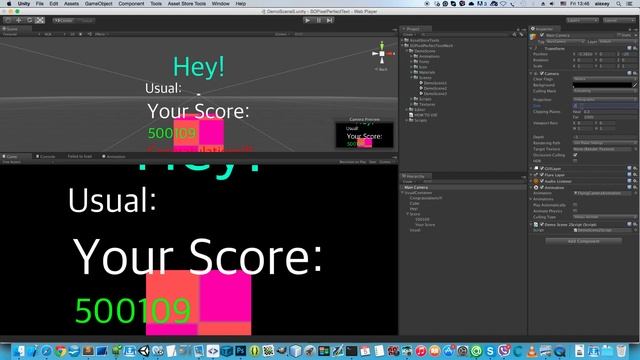The width and height of the screenshot is (640, 360).
Task: Collapse the Score object in Hierarchy
Action: pos(407,214)
